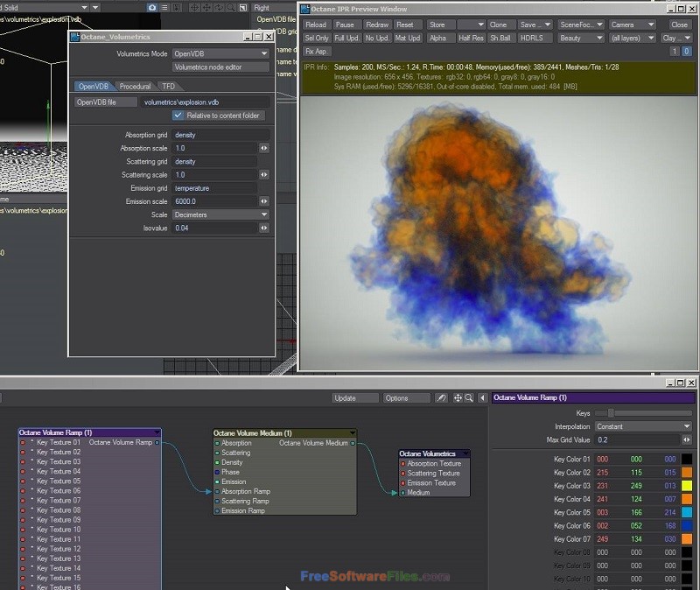Switch to the Procedural tab

click(x=135, y=86)
